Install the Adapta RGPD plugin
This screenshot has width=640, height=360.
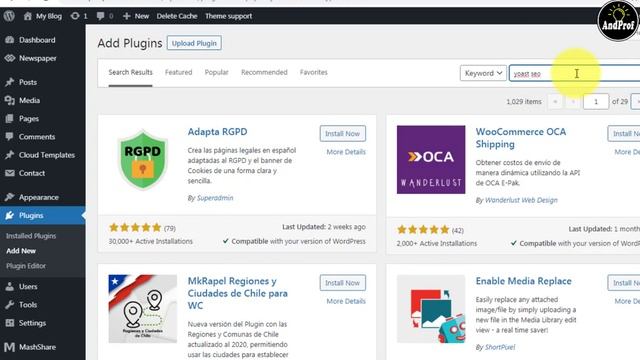click(342, 133)
